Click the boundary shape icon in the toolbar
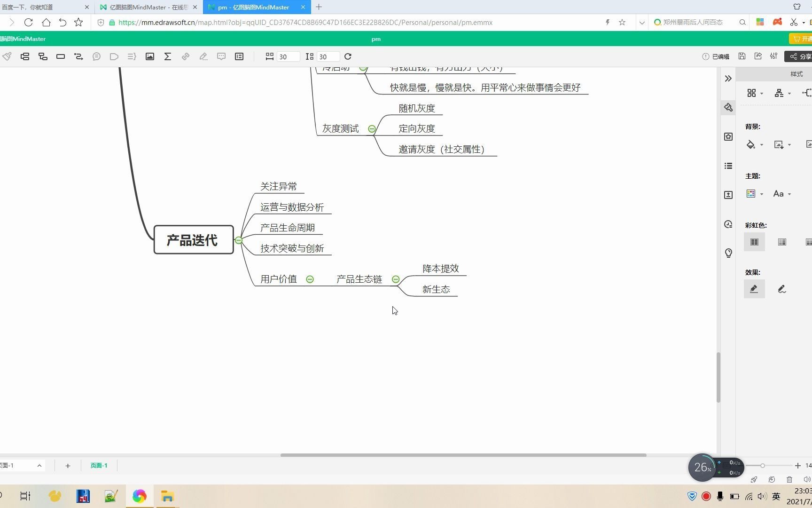The height and width of the screenshot is (508, 812). [114, 56]
